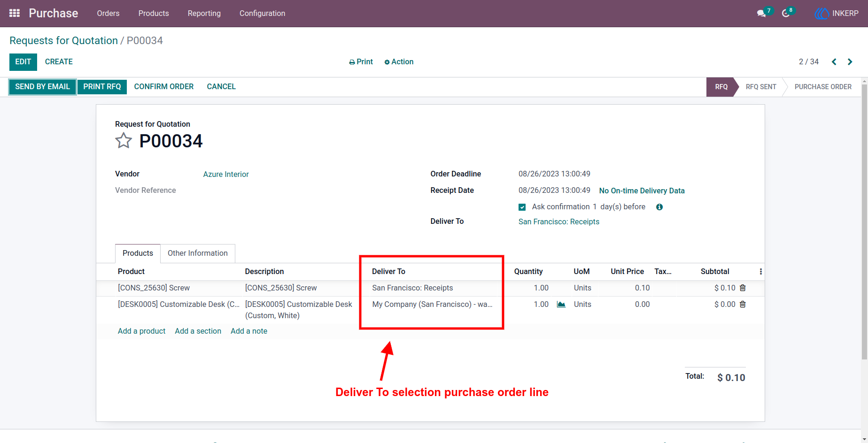Click the Purchase app title
Viewport: 868px width, 443px height.
click(54, 14)
